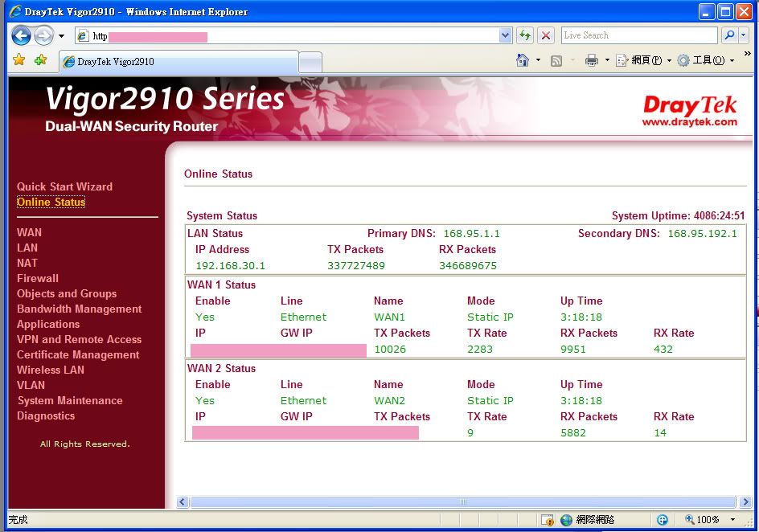Click WAN 1 RX Packets value 9951
The width and height of the screenshot is (759, 532).
point(573,350)
